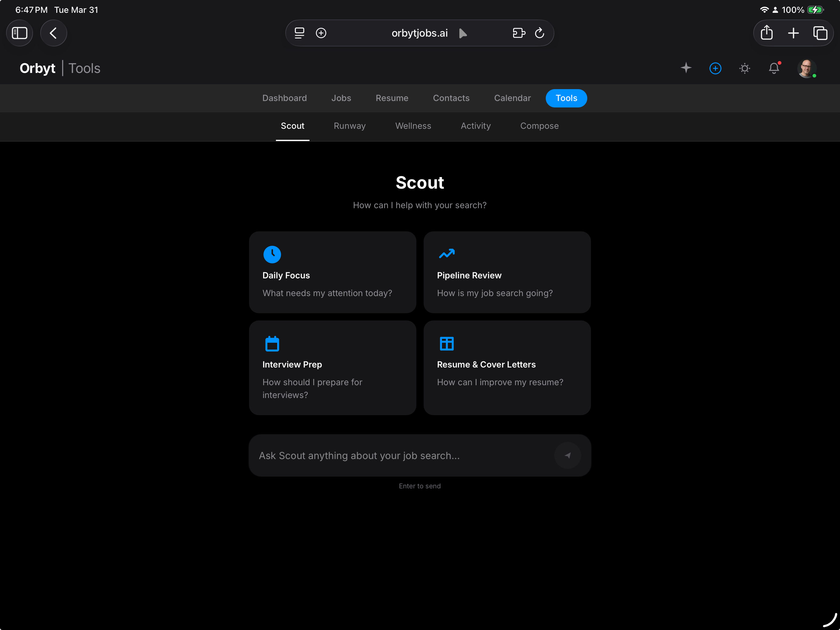Open a new browser tab
This screenshot has height=630, width=840.
(793, 33)
